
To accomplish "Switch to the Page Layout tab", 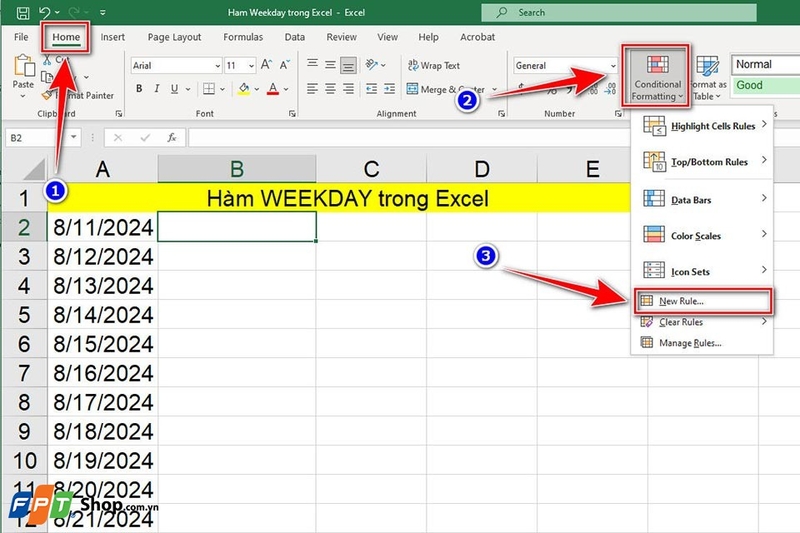I will 174,37.
